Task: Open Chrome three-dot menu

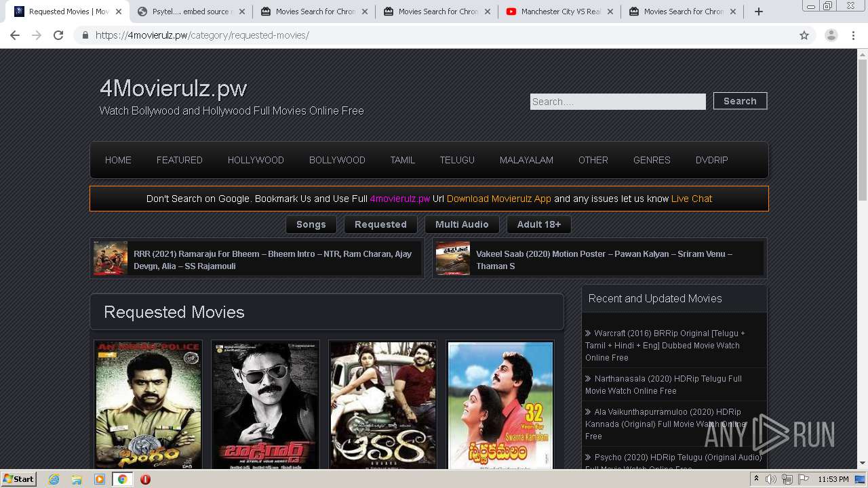Action: (854, 35)
